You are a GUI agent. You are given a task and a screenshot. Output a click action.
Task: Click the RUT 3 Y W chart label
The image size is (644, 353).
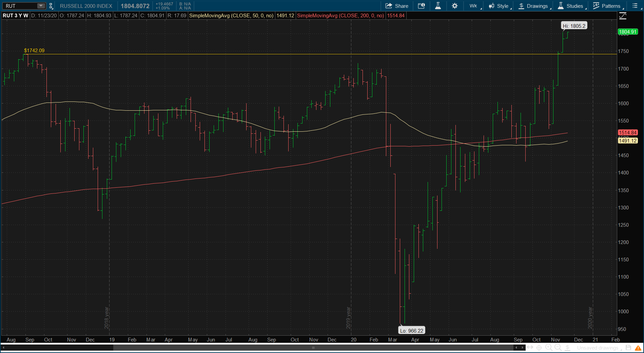[x=16, y=16]
